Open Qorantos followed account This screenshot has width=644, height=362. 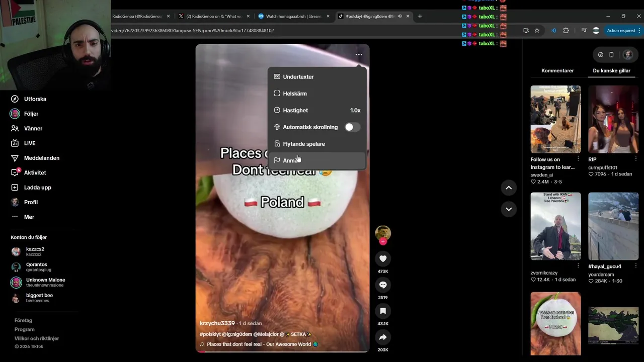[x=31, y=267]
